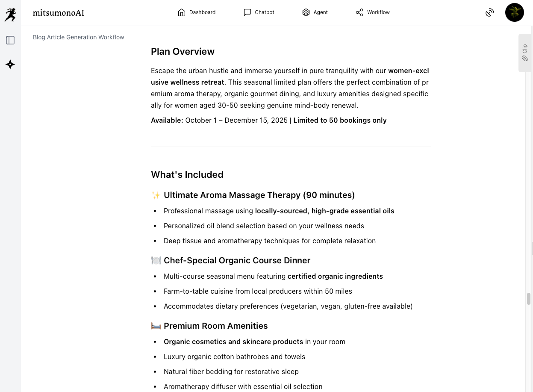Click the paperclip icon on Clip tab
Viewport: 533px width, 392px height.
pos(525,59)
